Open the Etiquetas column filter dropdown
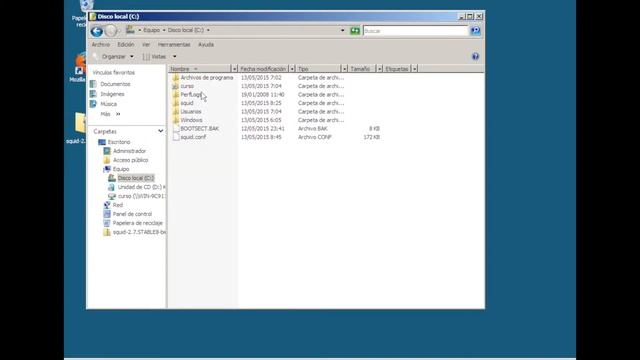The width and height of the screenshot is (640, 360). (x=415, y=69)
